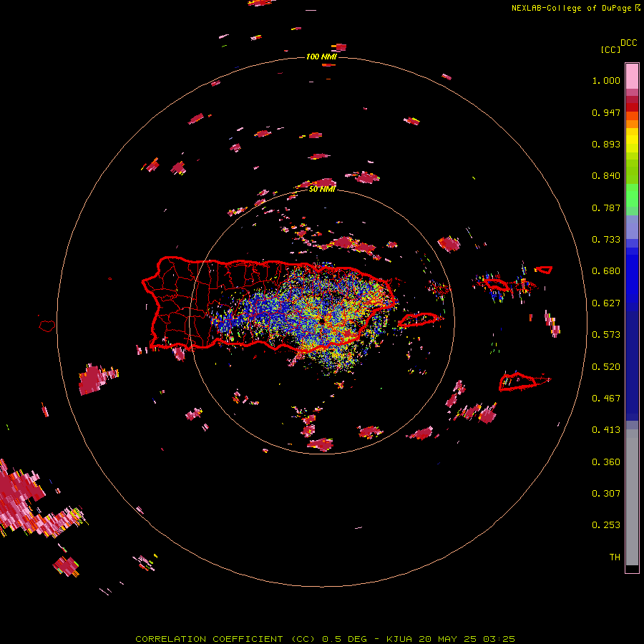This screenshot has width=644, height=644.
Task: Click the 50 NMI range ring label
Action: (322, 189)
